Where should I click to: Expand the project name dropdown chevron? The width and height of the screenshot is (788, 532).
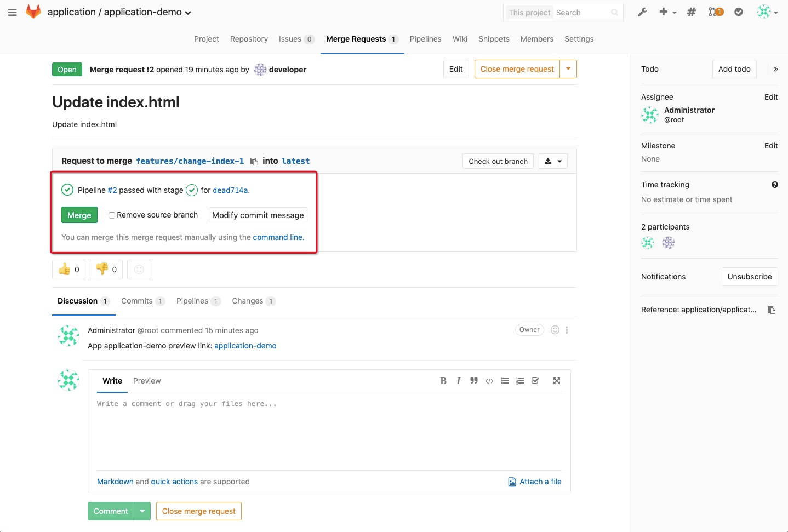coord(188,13)
